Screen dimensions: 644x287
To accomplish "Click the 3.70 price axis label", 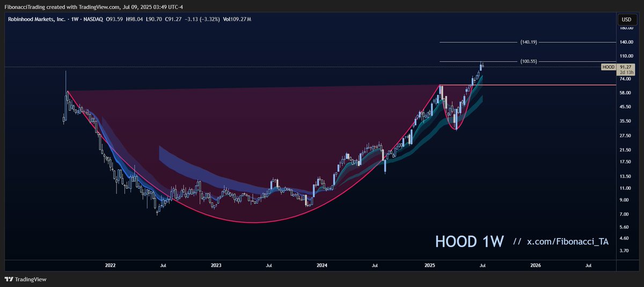I will (624, 251).
